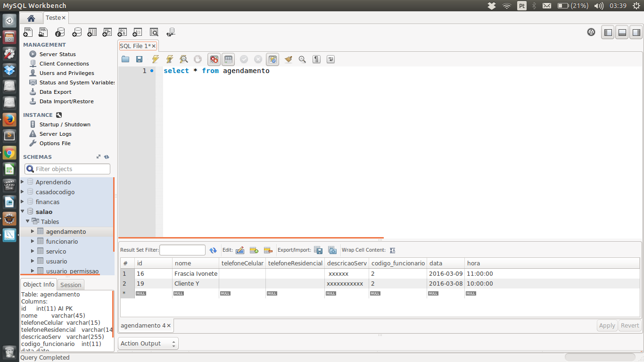Run Explain on current statement
Image resolution: width=644 pixels, height=362 pixels.
point(184,59)
